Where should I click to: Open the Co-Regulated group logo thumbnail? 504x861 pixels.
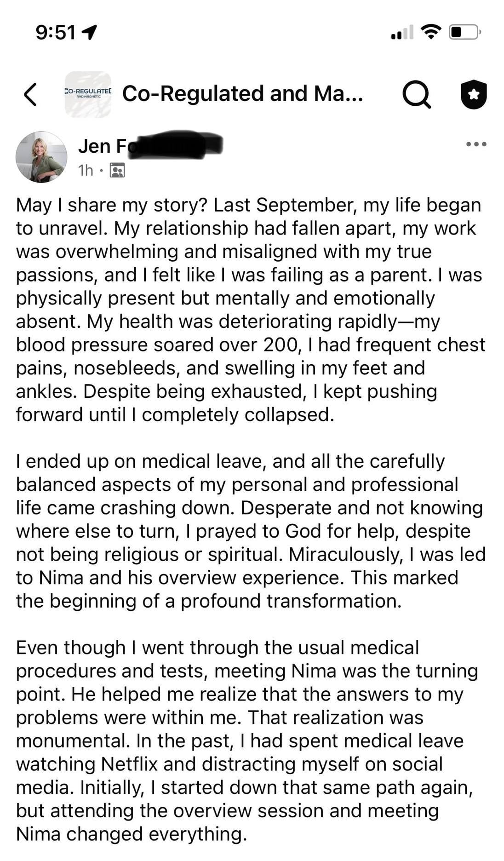coord(88,94)
